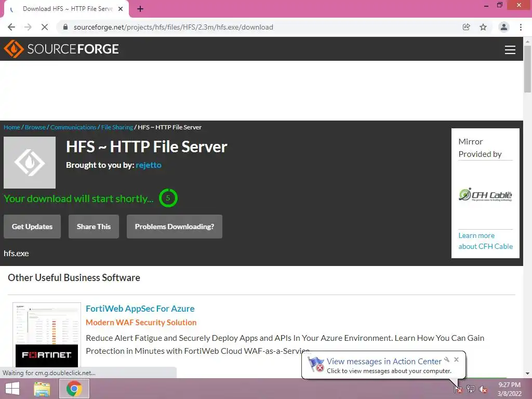The width and height of the screenshot is (532, 399).
Task: Click the page vertical scrollbar thumb
Action: pos(528,69)
